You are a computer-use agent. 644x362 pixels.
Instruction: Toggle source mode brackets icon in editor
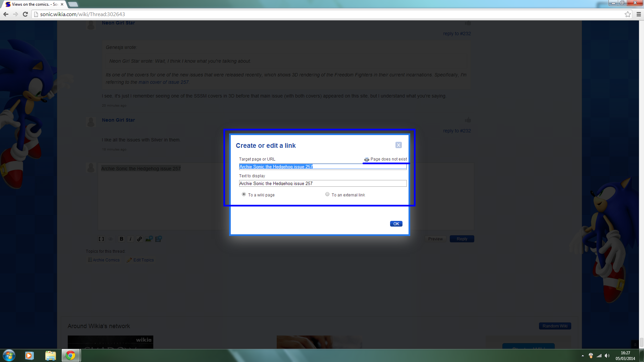(101, 239)
